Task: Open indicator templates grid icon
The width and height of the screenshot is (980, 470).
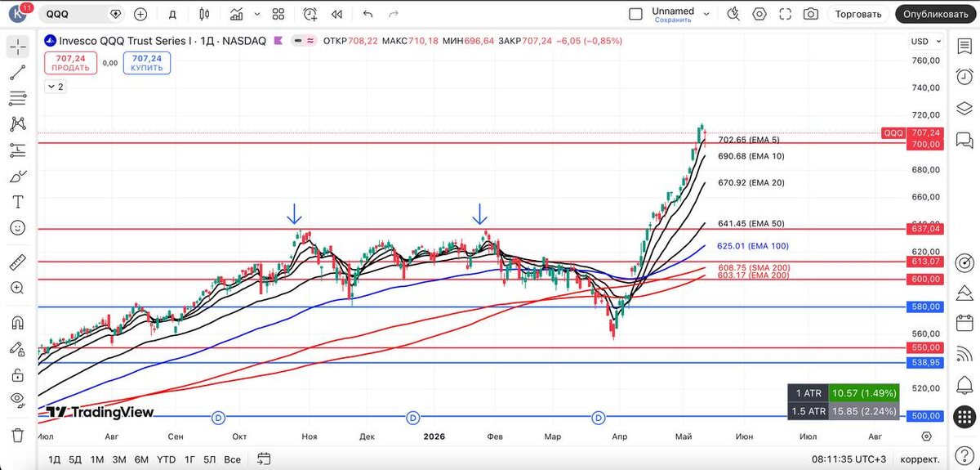Action: click(278, 14)
